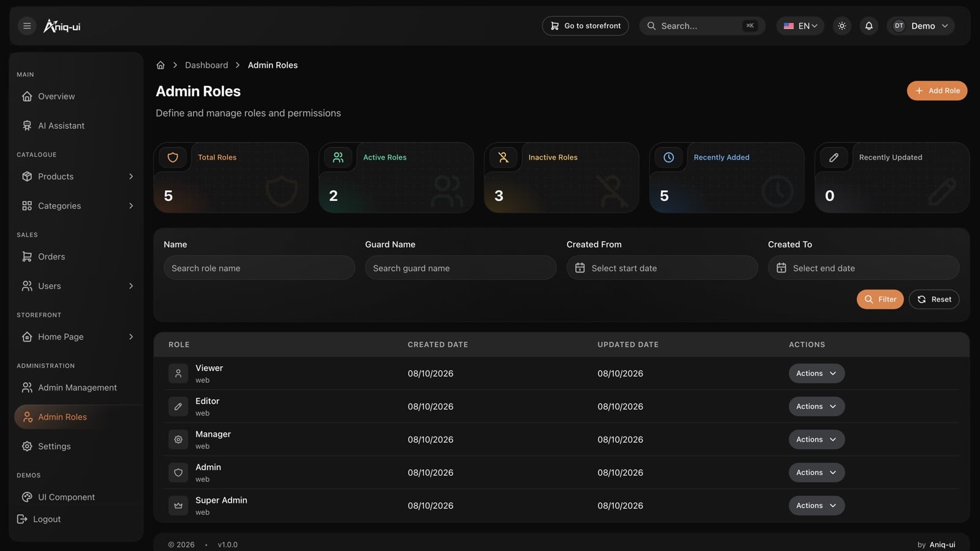
Task: Click the Viewer role person icon
Action: coord(178,373)
